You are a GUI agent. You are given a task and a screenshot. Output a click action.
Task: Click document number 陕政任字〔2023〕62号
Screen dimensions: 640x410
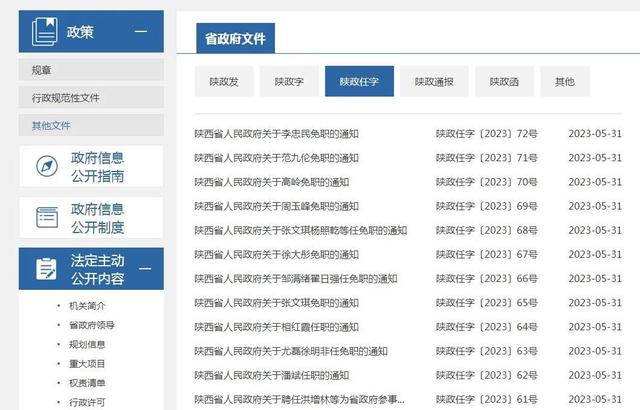[x=487, y=375]
